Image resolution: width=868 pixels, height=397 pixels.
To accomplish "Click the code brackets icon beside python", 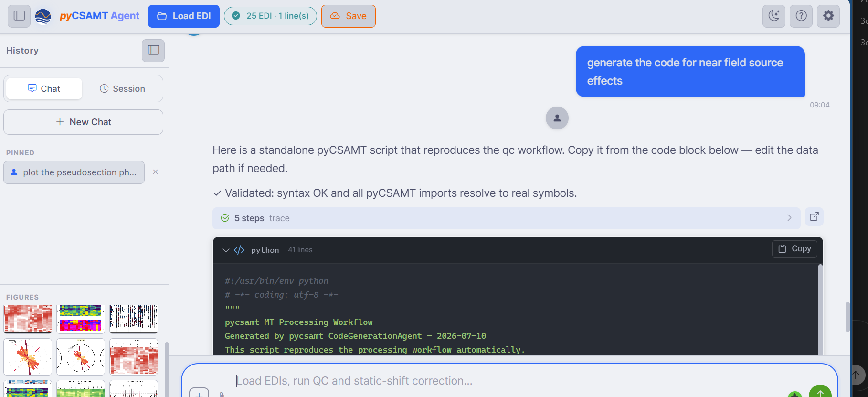I will (x=239, y=250).
